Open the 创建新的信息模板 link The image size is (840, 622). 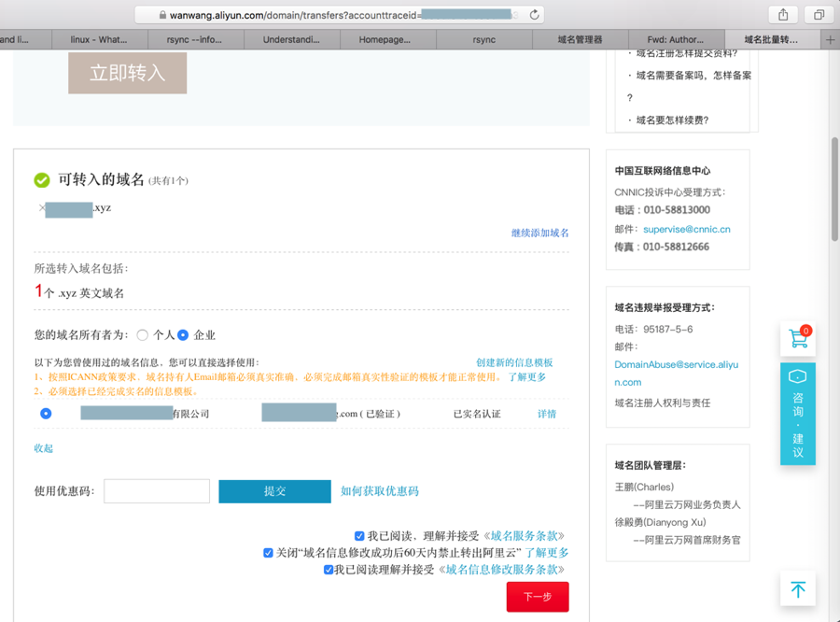click(x=514, y=362)
